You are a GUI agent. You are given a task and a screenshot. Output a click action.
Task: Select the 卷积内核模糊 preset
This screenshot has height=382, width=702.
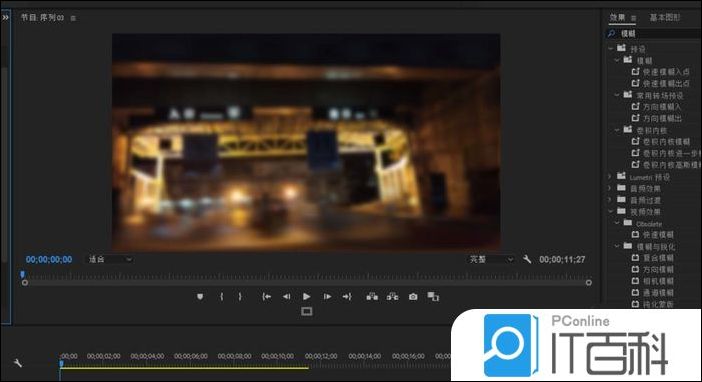[666, 142]
